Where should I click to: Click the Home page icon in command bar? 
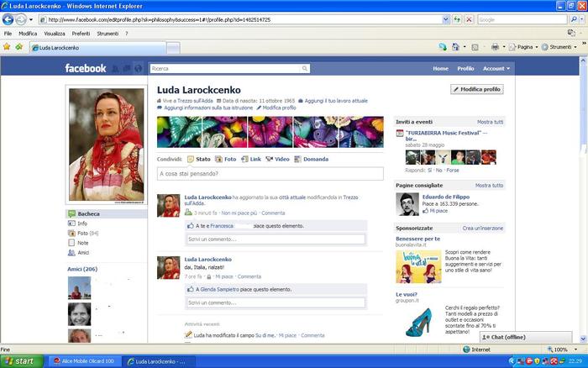tap(455, 47)
